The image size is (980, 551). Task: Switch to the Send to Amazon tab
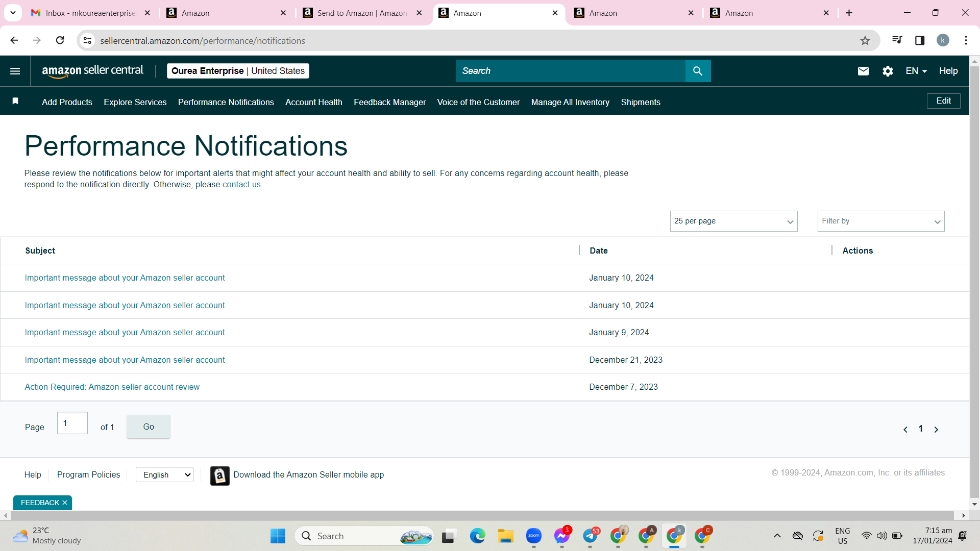click(x=362, y=13)
